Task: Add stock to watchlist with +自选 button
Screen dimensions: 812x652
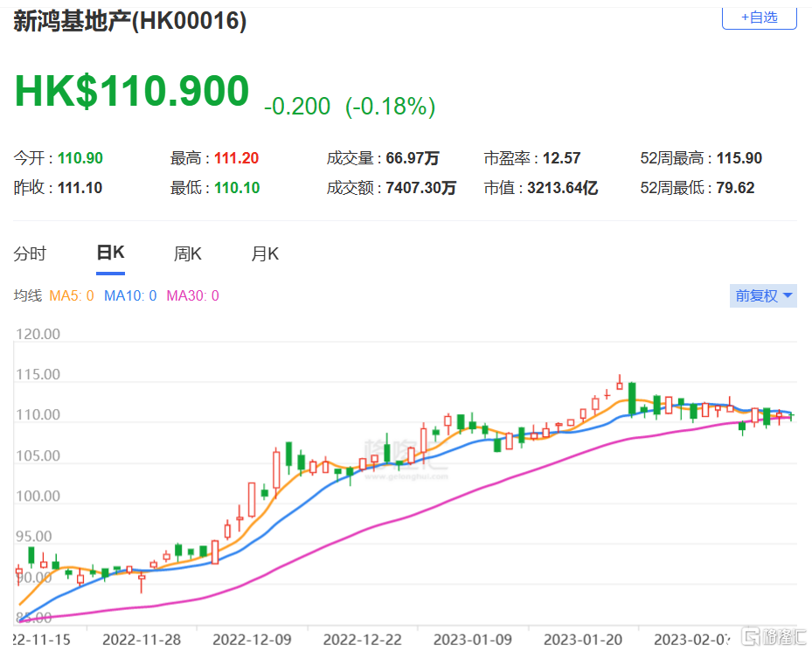Action: tap(759, 18)
